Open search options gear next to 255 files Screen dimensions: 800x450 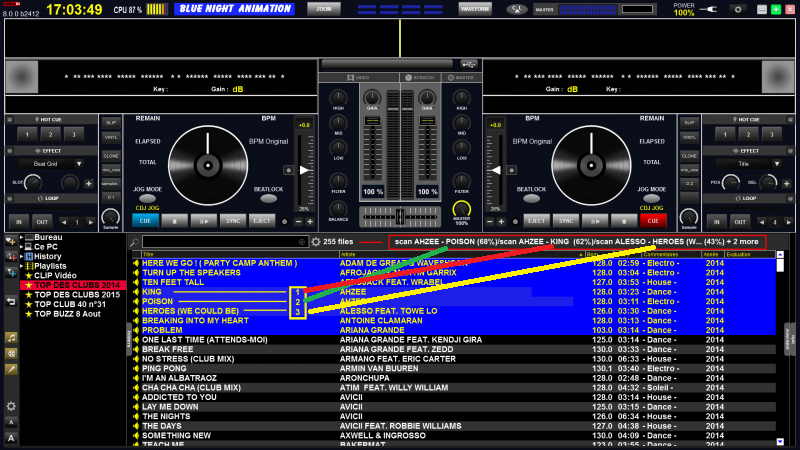pyautogui.click(x=316, y=242)
